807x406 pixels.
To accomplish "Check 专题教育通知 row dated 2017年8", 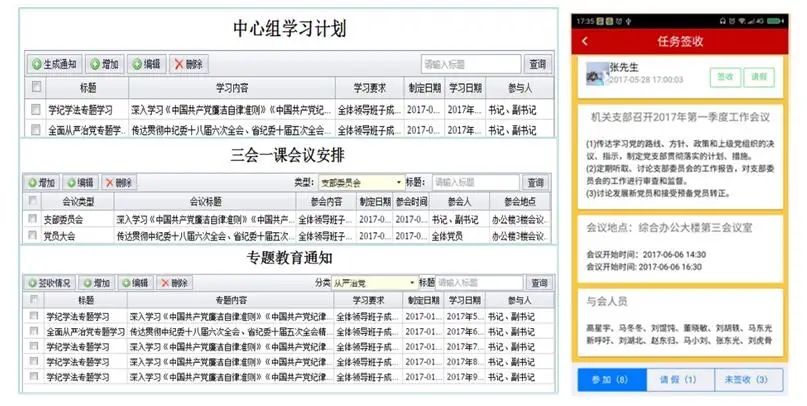I will [x=34, y=361].
